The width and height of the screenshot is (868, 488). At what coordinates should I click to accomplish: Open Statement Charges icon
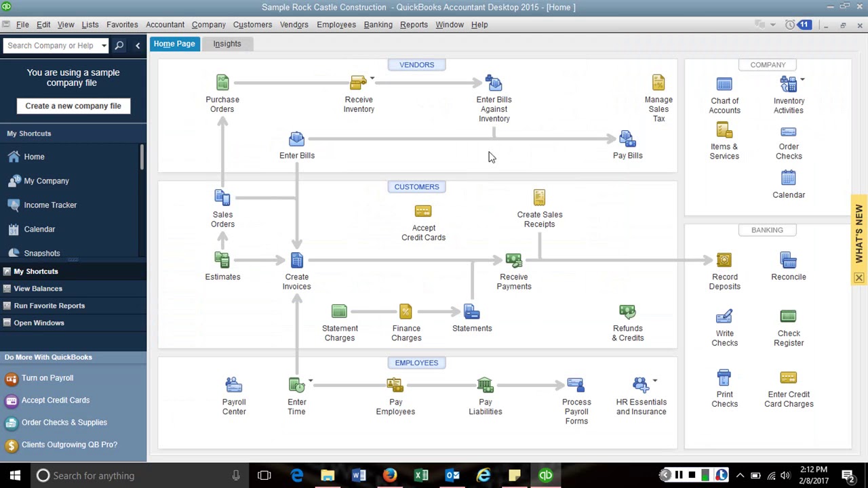(x=339, y=311)
